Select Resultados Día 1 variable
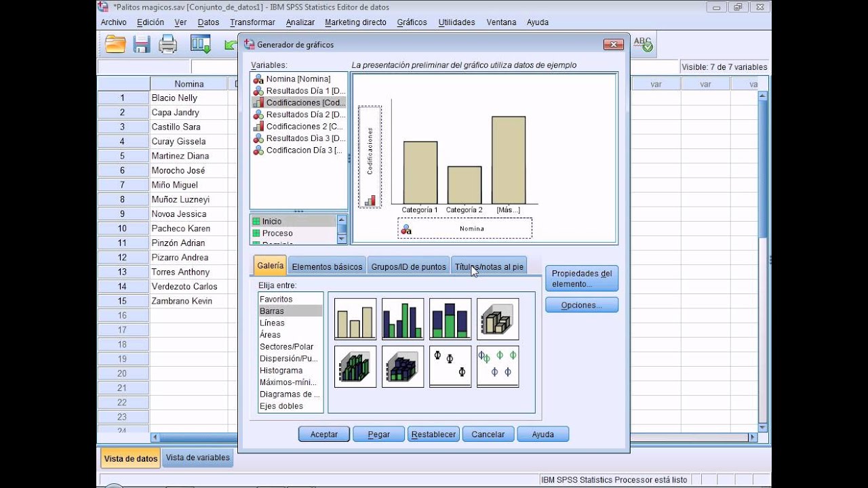 click(x=298, y=91)
